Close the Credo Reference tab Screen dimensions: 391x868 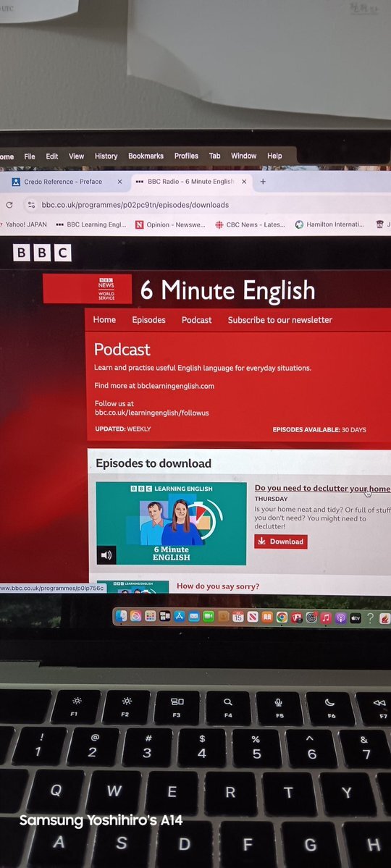pos(119,182)
